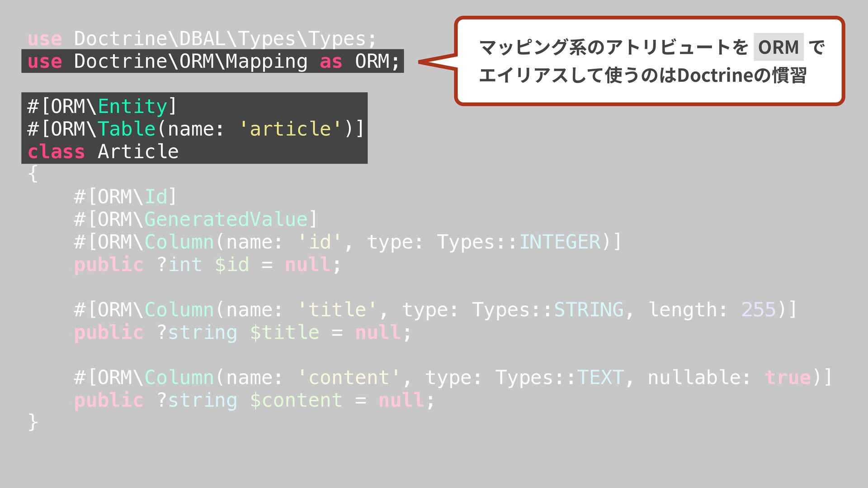Click the length value '255'
Viewport: 868px width, 488px height.
758,310
